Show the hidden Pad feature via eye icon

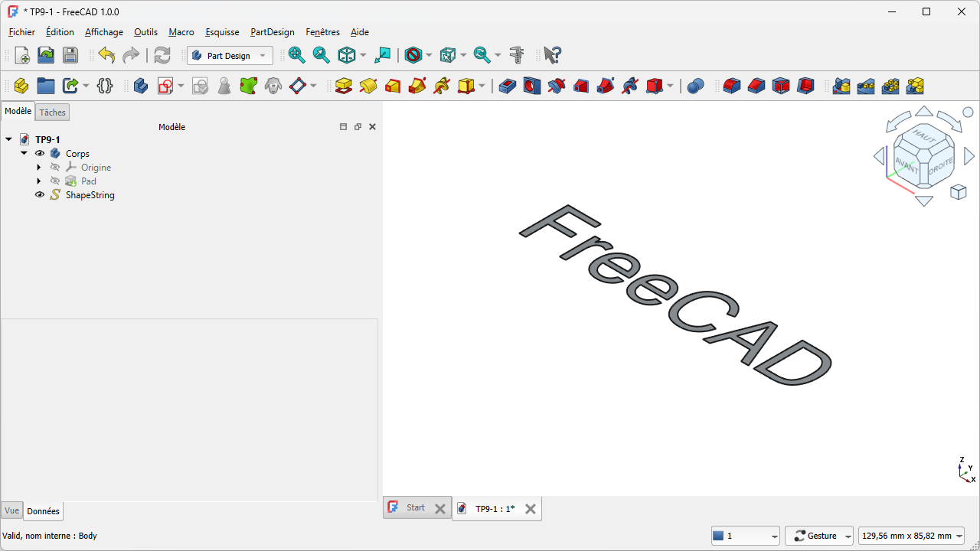click(55, 181)
